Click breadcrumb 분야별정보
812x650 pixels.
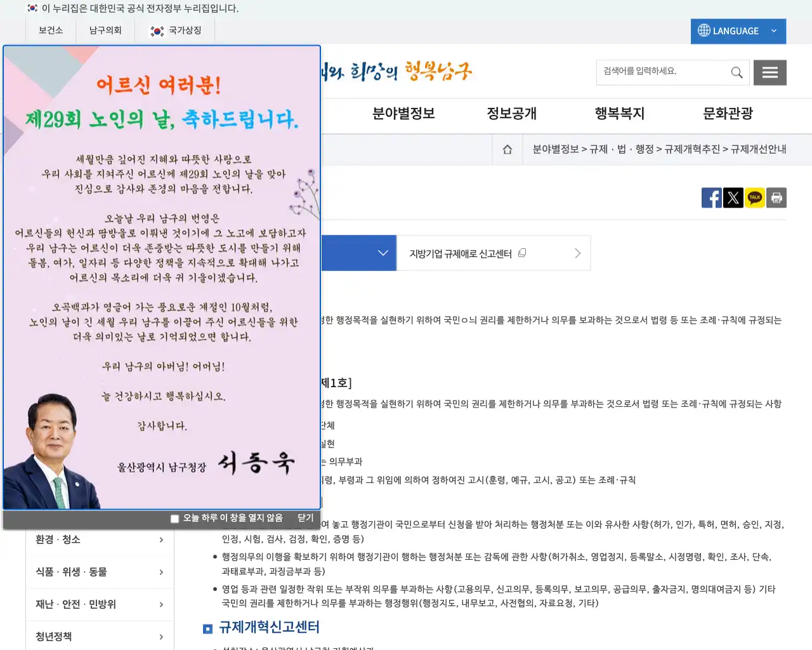tap(556, 149)
